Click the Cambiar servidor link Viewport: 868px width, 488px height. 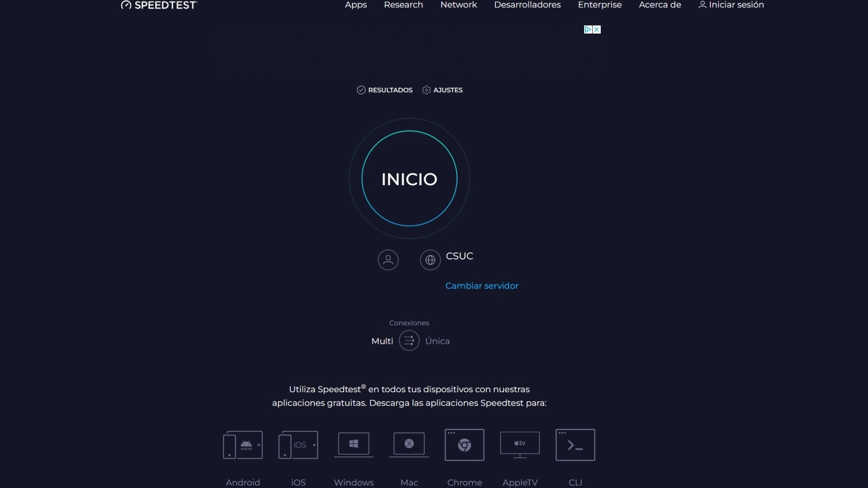pos(482,286)
